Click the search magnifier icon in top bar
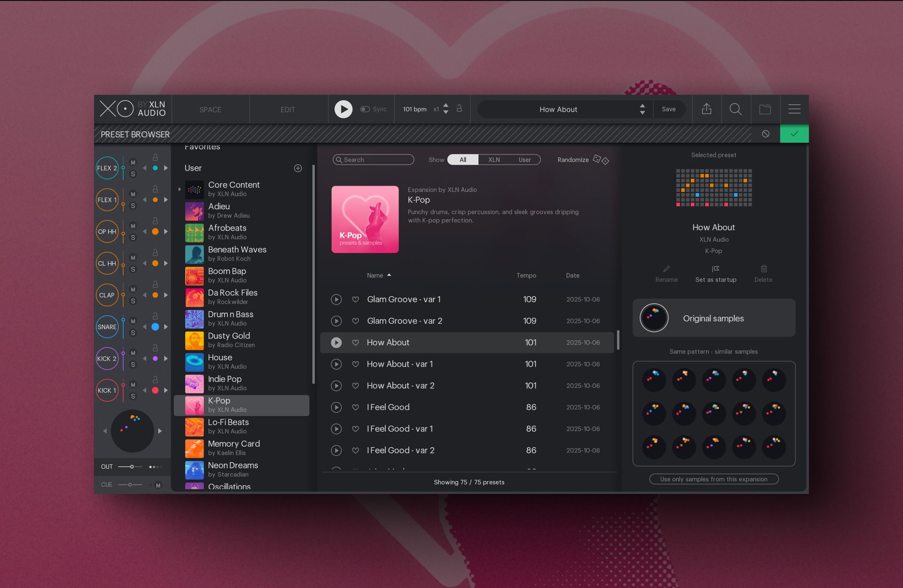 [x=736, y=109]
